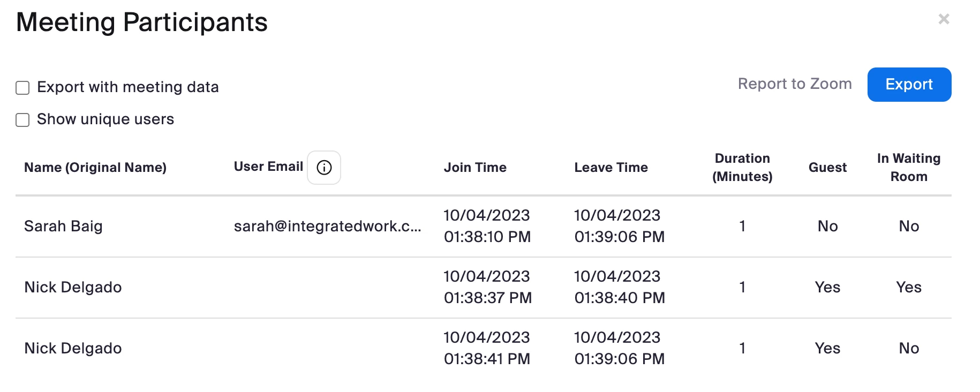980x392 pixels.
Task: Select second Nick Delgado row name
Action: point(73,348)
